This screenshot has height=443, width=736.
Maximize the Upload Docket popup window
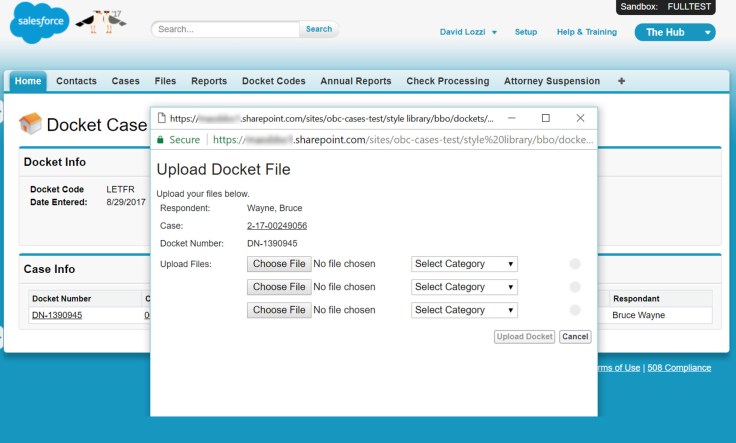545,118
